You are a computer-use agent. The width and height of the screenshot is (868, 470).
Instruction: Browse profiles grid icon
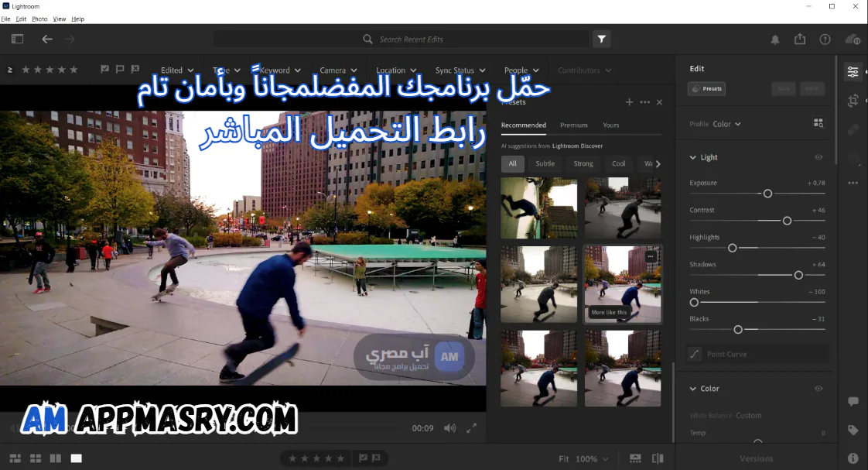pyautogui.click(x=818, y=123)
